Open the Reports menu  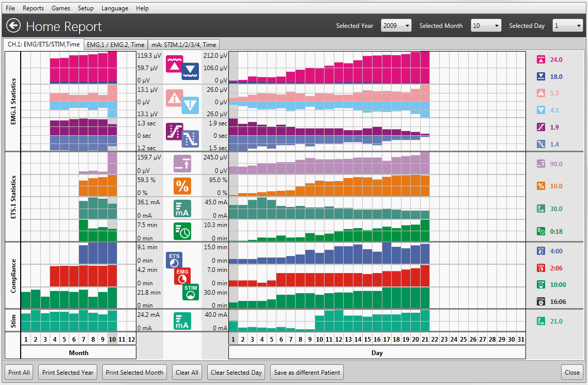pyautogui.click(x=33, y=8)
